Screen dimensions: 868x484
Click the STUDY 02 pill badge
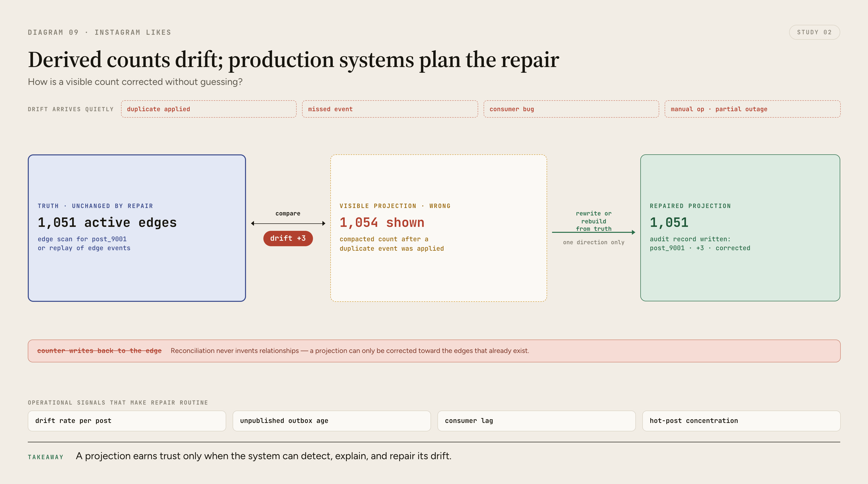click(x=814, y=32)
